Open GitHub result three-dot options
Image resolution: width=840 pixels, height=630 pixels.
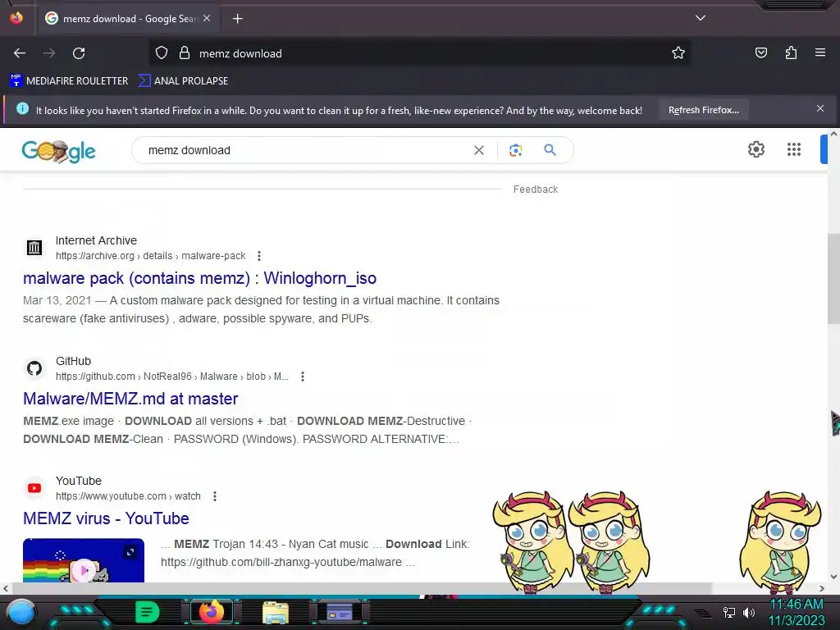tap(303, 377)
